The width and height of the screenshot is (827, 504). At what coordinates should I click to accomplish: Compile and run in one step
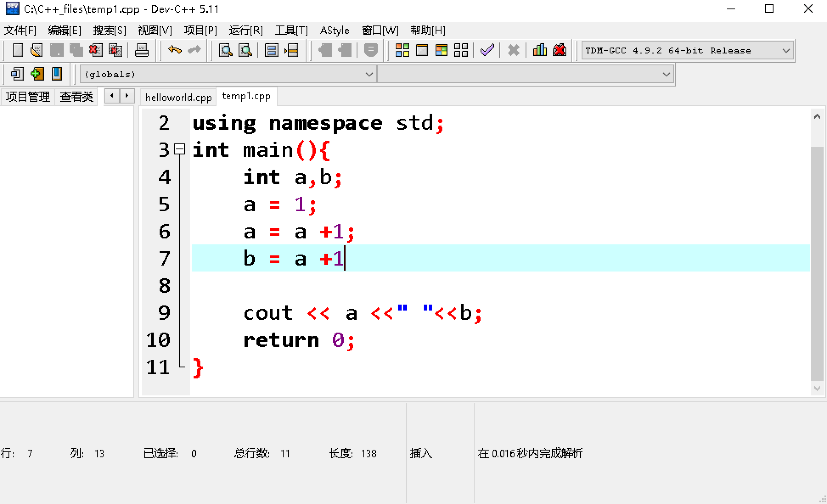point(441,50)
